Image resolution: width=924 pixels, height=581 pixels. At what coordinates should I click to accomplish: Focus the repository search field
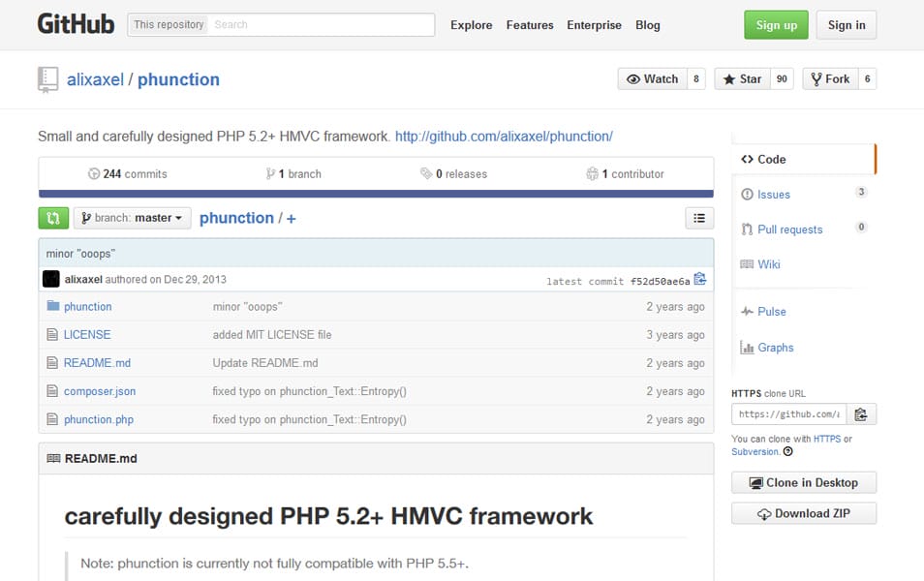[320, 24]
